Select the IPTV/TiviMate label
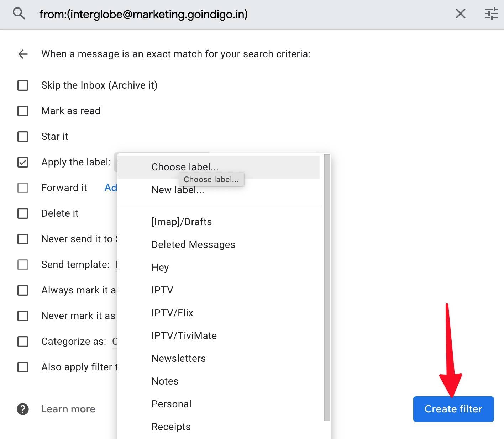The height and width of the screenshot is (439, 504). [x=184, y=336]
